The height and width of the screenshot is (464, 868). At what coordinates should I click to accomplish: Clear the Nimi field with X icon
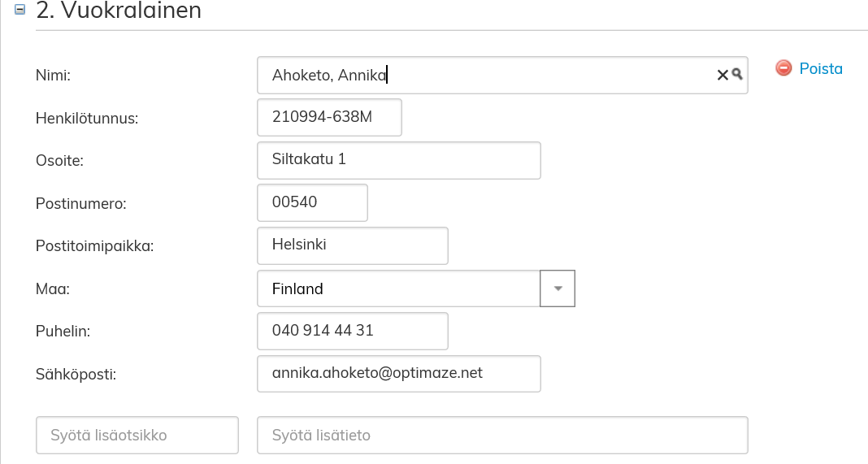tap(722, 75)
